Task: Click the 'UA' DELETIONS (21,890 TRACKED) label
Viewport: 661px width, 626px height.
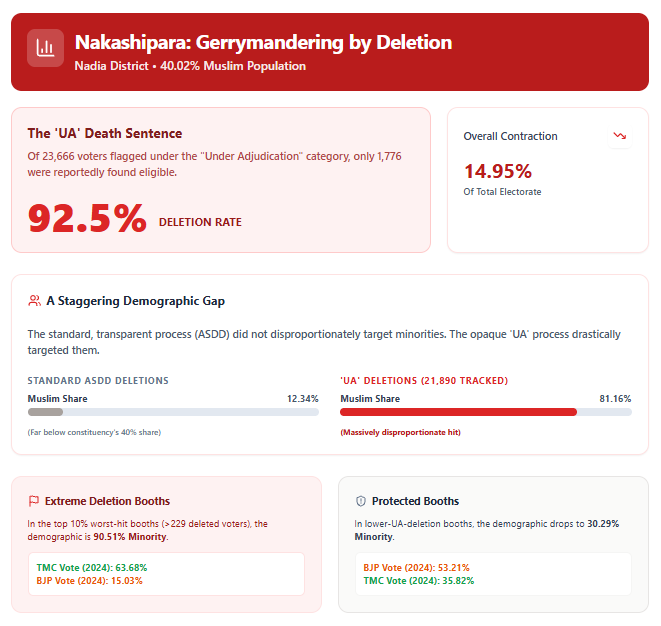Action: tap(424, 381)
